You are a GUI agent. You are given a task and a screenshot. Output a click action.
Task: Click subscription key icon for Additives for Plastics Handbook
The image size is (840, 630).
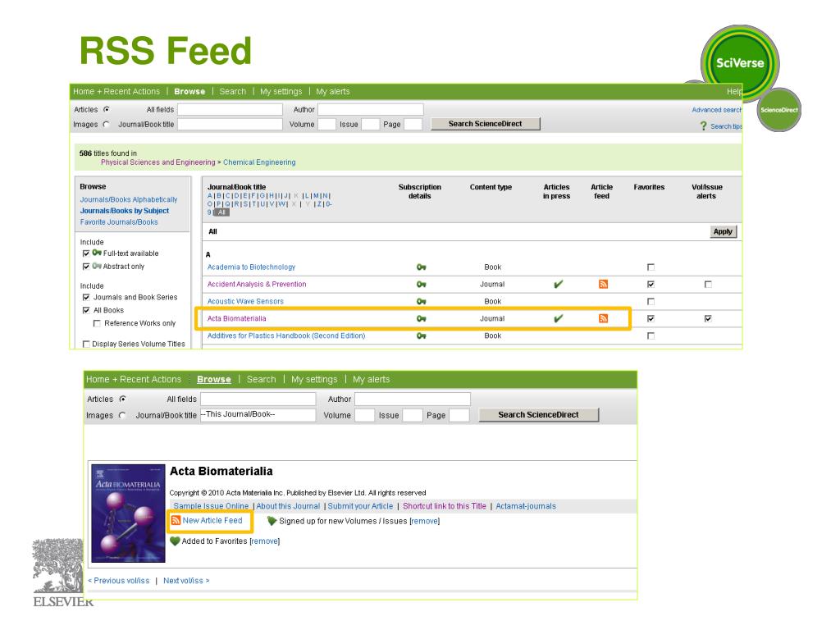421,336
